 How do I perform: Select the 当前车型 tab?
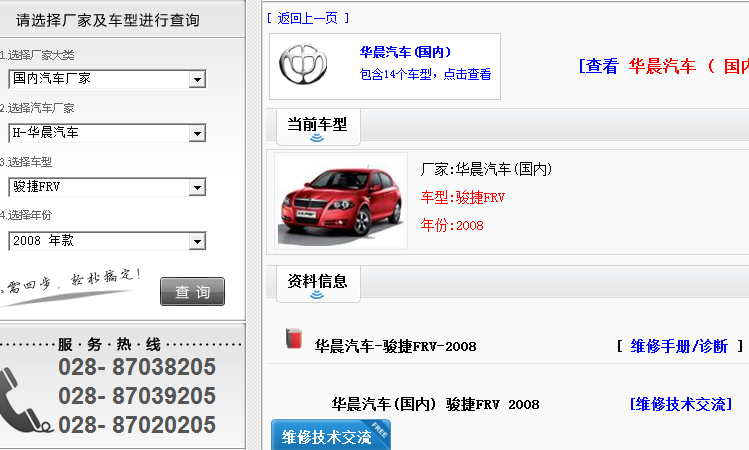pos(318,127)
